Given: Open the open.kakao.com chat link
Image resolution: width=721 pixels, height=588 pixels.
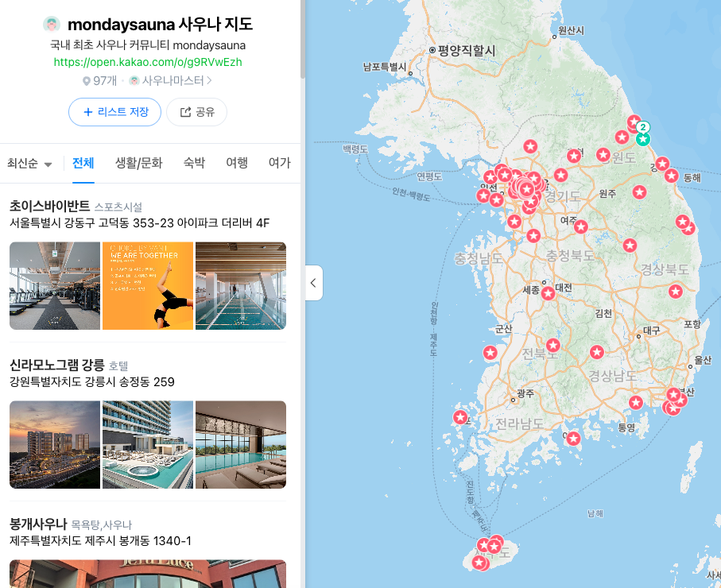Looking at the screenshot, I should [148, 62].
